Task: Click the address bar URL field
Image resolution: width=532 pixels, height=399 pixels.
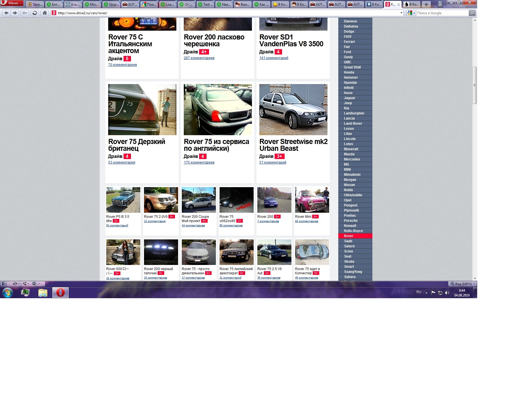Action: (227, 13)
